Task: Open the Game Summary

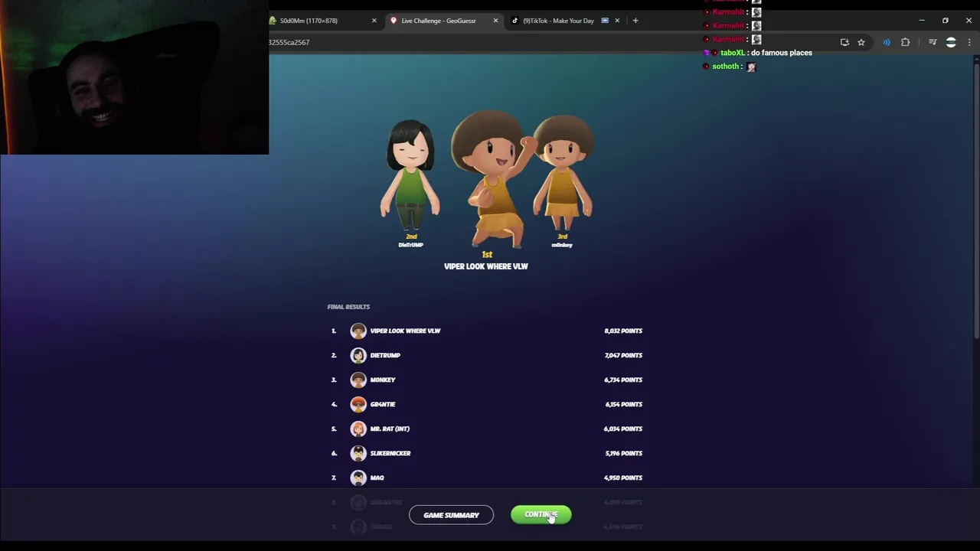Action: tap(451, 515)
